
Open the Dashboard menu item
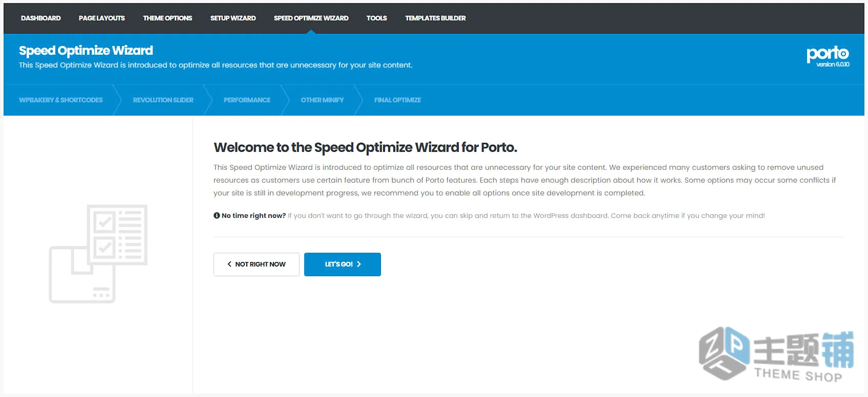pos(40,18)
